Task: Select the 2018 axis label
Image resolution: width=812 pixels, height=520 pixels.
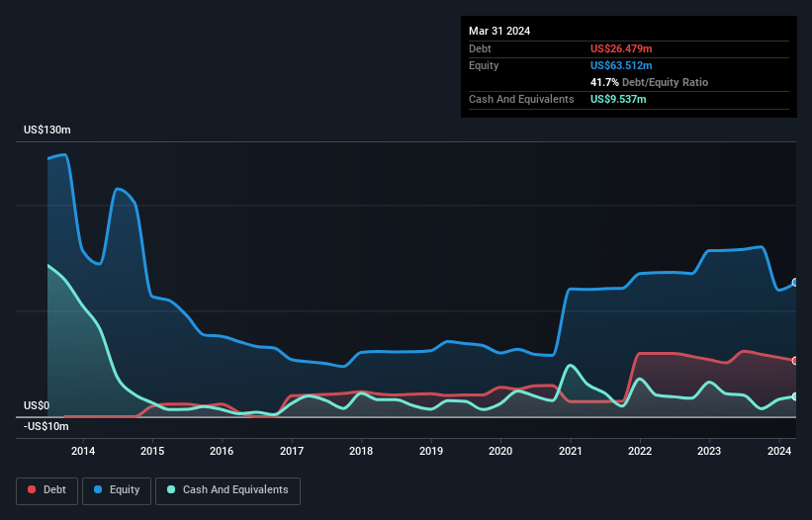Action: (x=361, y=451)
